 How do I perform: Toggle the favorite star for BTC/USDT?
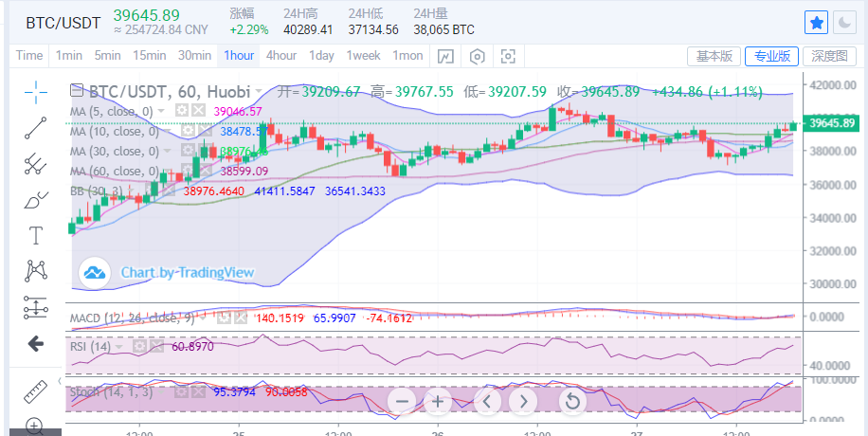[816, 23]
